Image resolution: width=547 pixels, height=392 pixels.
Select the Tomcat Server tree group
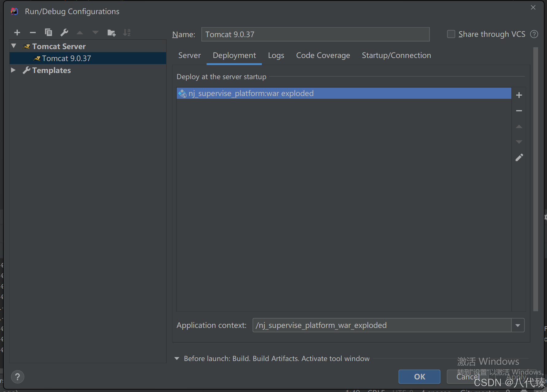(88, 46)
